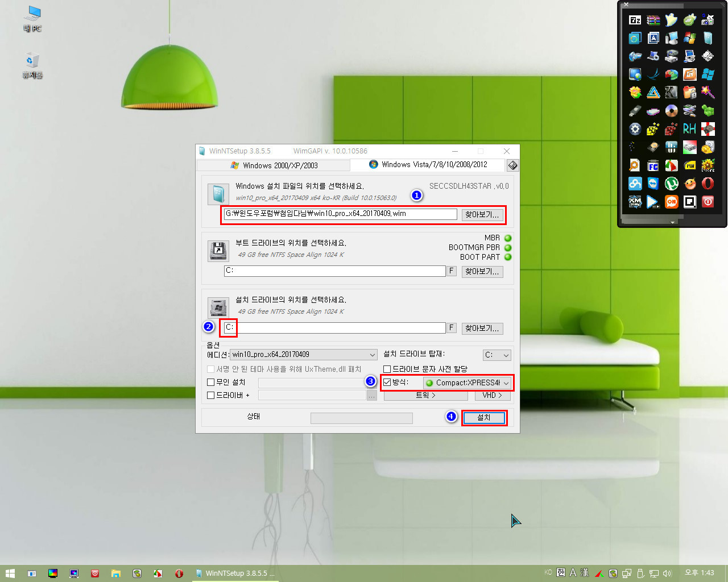The width and height of the screenshot is (728, 582).
Task: Click 찾아보기 for the boot drive
Action: (x=482, y=271)
